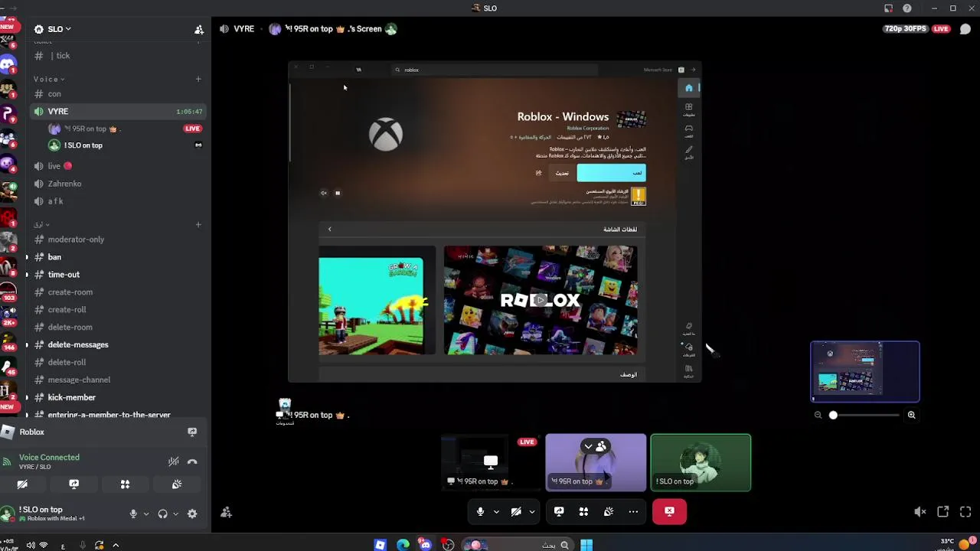Open the moderator-only channel

point(118,240)
